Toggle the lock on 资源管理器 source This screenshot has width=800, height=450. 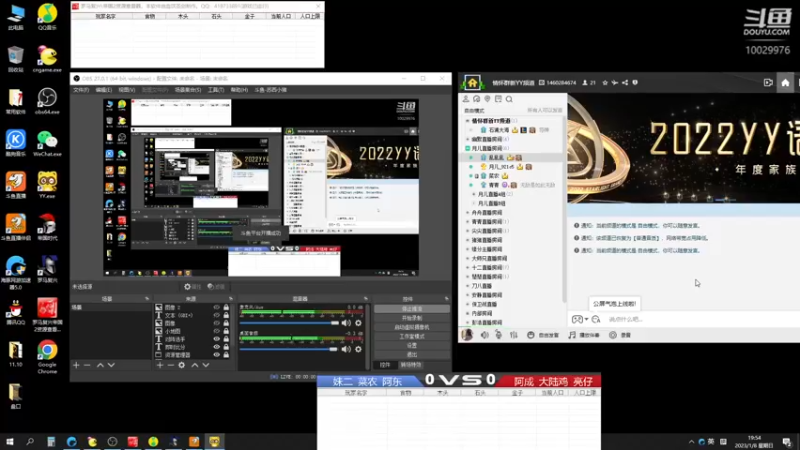pos(226,355)
